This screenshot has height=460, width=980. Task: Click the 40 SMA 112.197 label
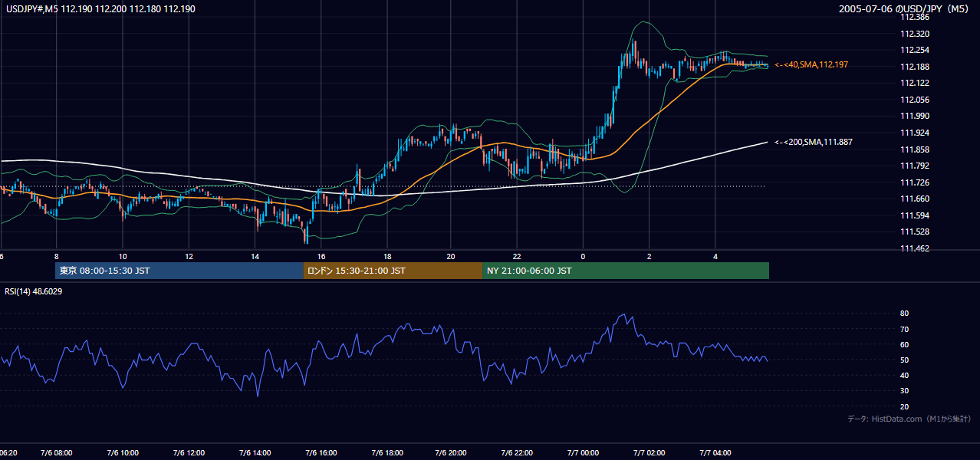coord(811,65)
